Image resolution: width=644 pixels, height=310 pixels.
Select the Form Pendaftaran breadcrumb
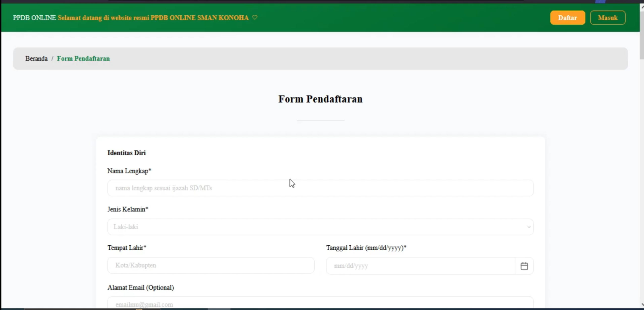pos(83,59)
